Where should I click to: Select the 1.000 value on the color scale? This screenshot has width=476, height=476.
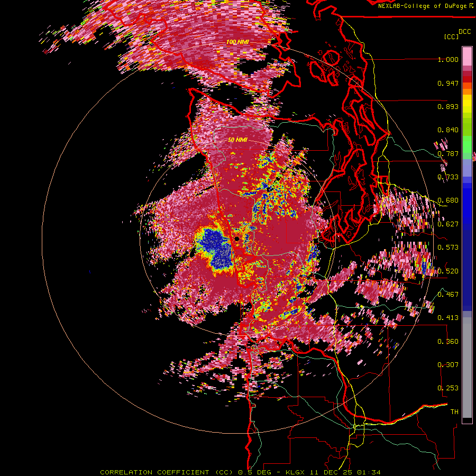tap(448, 59)
